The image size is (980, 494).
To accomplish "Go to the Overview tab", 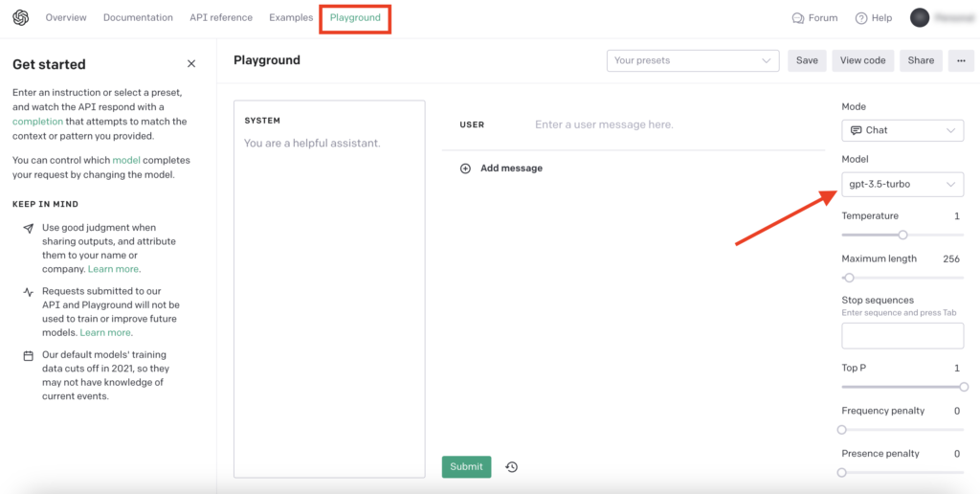I will (66, 17).
